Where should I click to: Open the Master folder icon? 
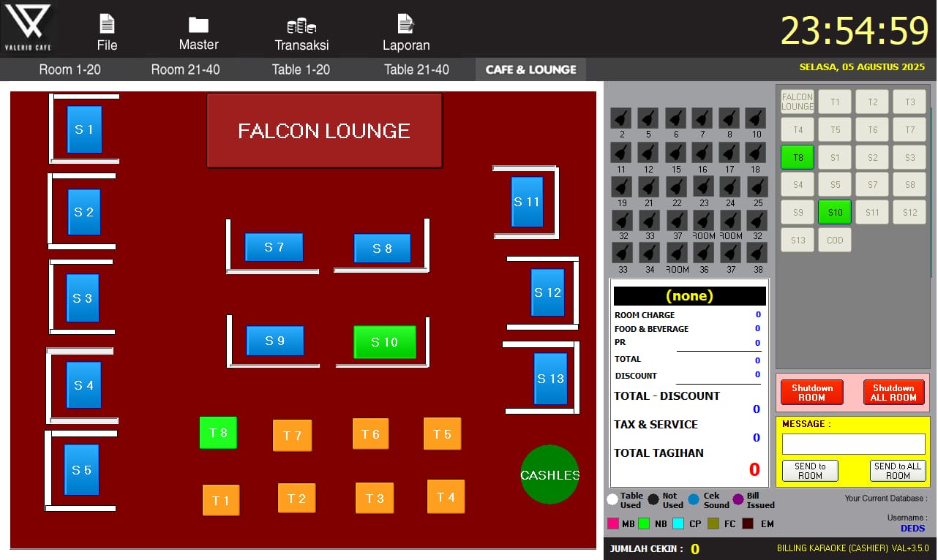click(198, 25)
